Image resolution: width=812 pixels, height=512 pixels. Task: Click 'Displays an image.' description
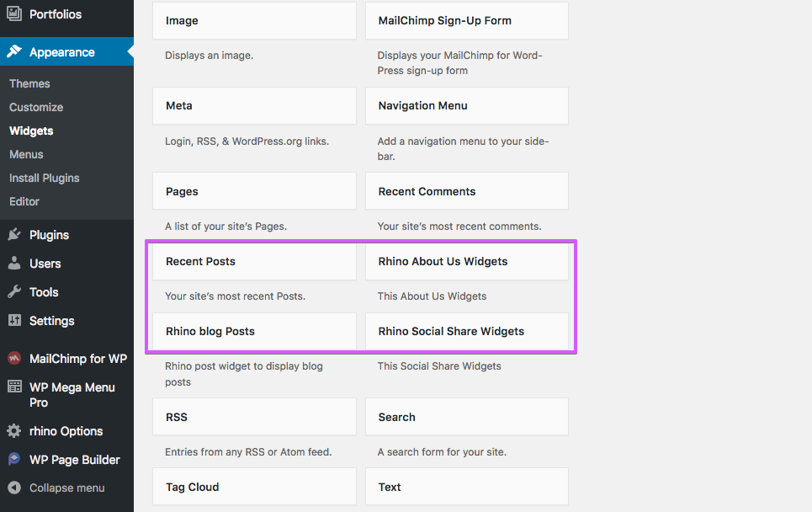click(210, 56)
